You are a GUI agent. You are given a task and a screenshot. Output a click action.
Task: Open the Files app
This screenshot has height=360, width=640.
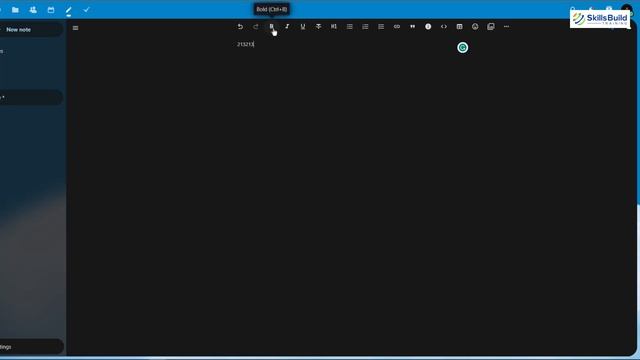(15, 10)
